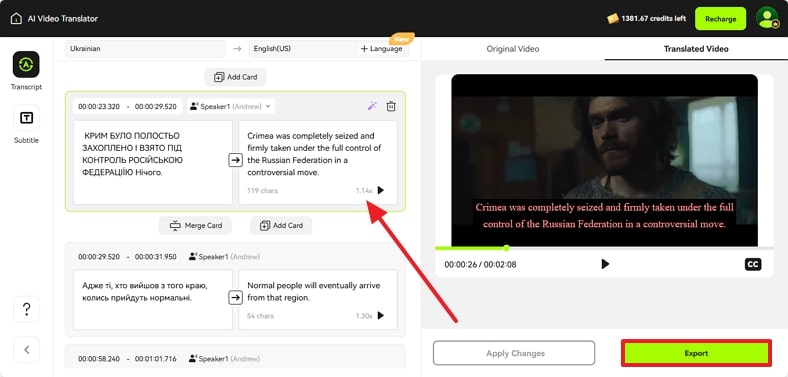Seek using the video progress bar handle
This screenshot has width=788, height=377.
(x=506, y=248)
